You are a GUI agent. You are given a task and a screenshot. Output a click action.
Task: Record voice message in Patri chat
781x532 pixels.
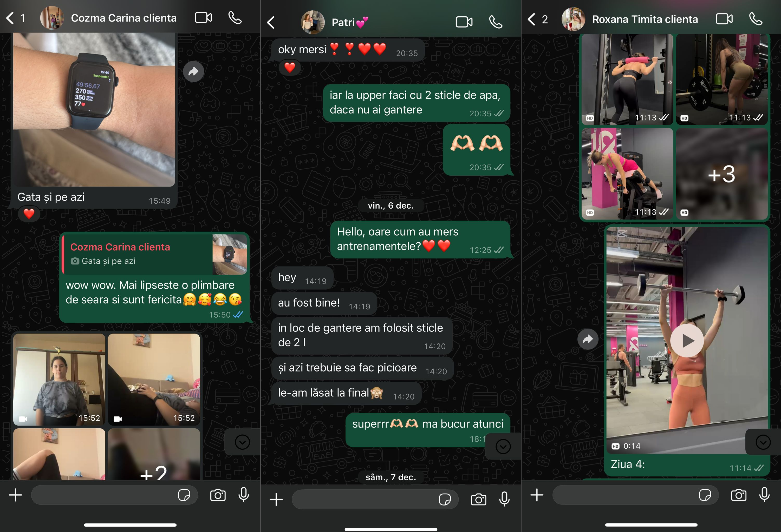pyautogui.click(x=504, y=499)
